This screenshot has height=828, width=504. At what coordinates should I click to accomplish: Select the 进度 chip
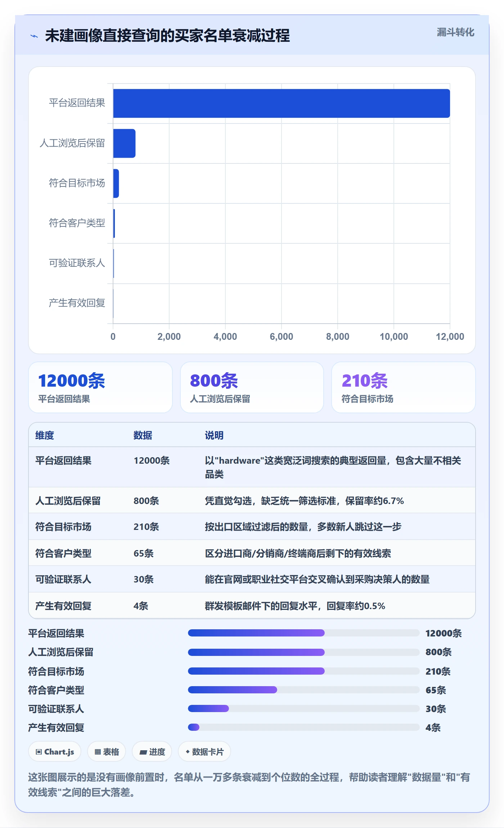click(x=152, y=752)
